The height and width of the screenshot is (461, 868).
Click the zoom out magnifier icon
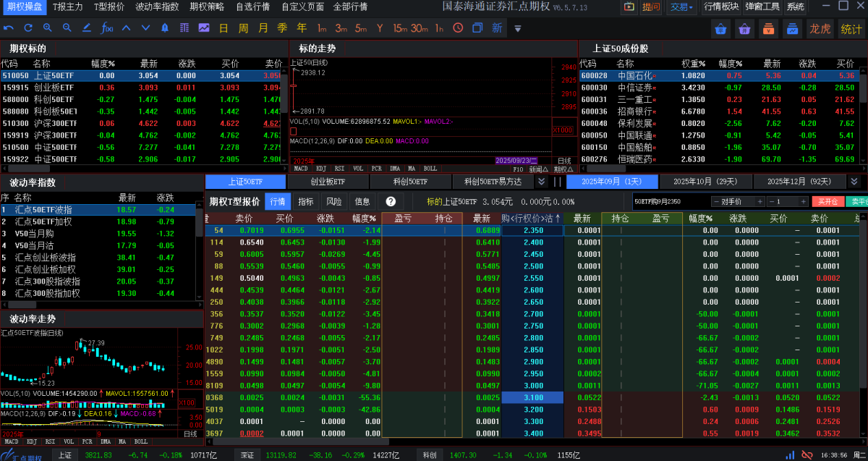[x=67, y=28]
